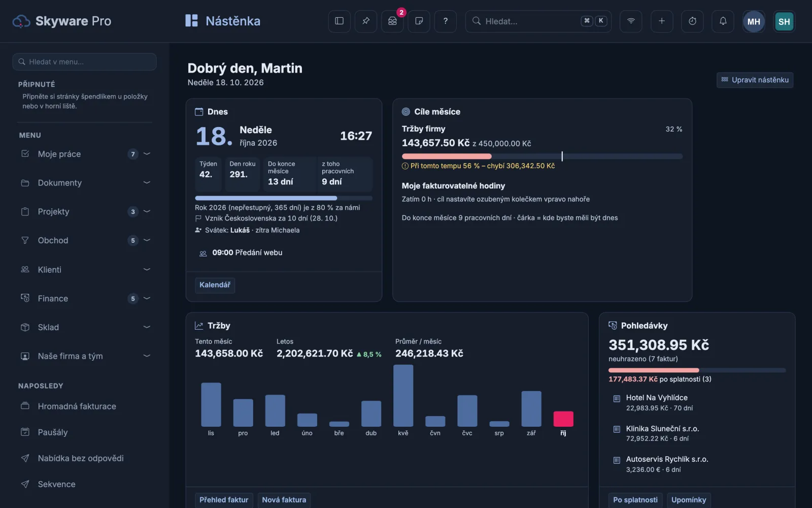Toggle the sidebar panel icon
This screenshot has height=508, width=812.
coord(340,21)
